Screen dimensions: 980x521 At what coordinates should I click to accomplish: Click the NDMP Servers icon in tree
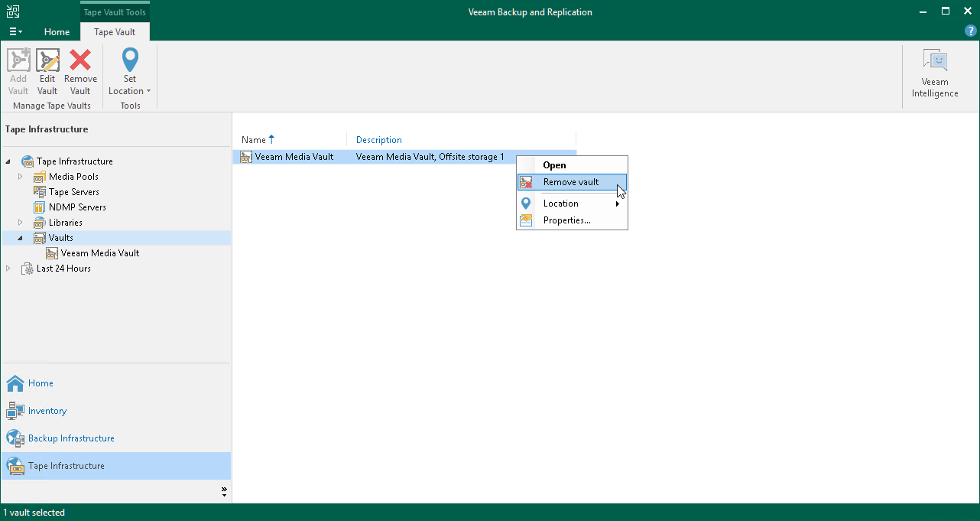40,207
